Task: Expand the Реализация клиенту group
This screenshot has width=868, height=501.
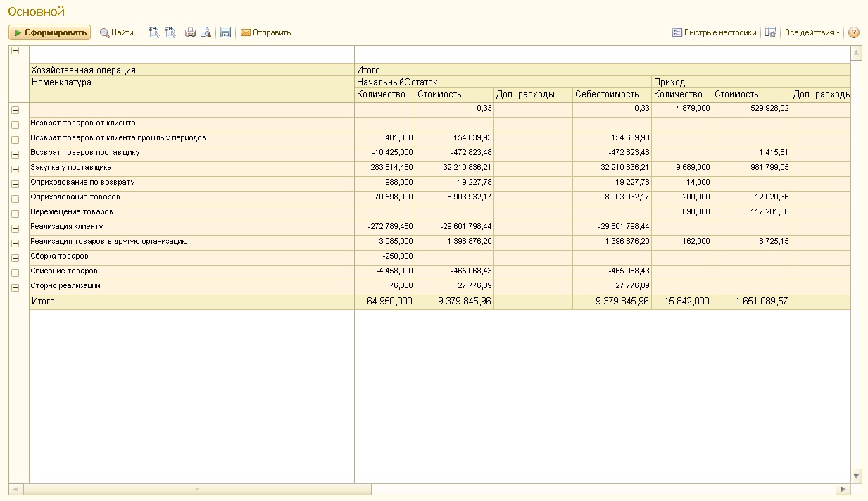Action: [x=15, y=228]
